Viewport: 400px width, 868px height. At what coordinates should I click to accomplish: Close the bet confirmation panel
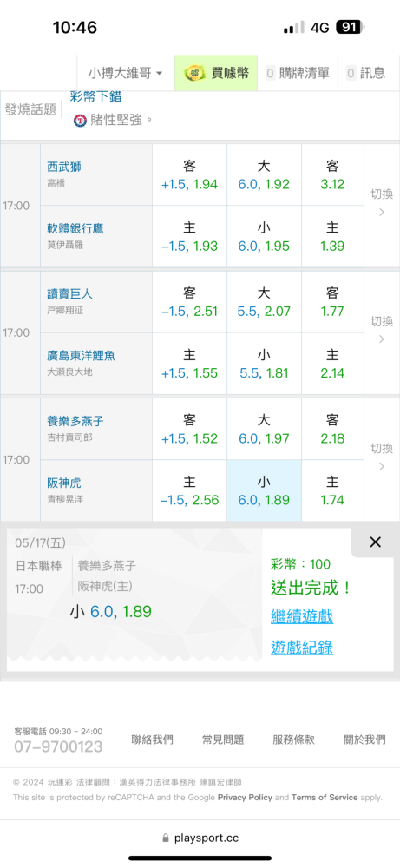tap(375, 542)
